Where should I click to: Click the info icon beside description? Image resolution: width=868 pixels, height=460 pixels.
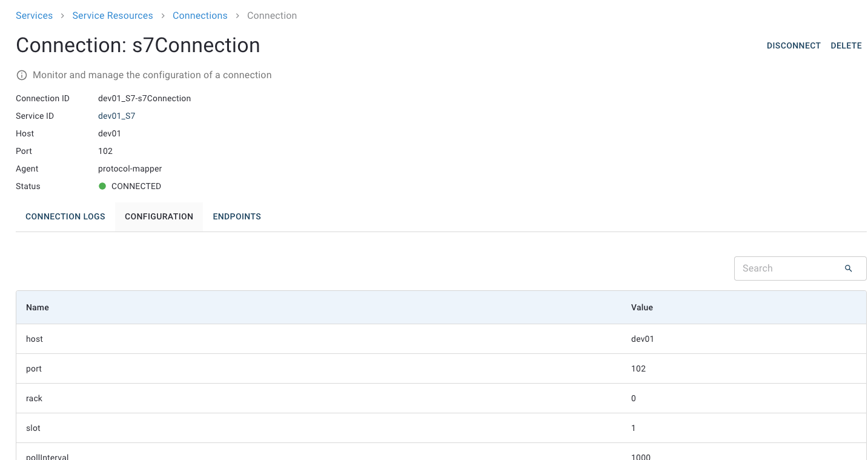pos(22,75)
